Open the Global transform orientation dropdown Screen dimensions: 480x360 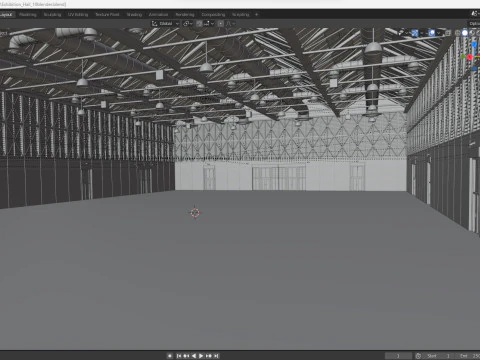tap(165, 24)
